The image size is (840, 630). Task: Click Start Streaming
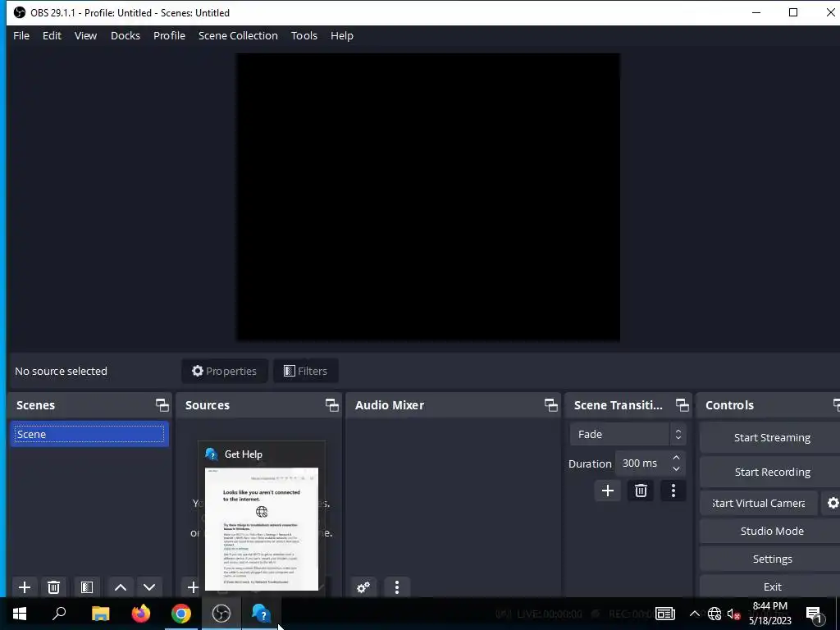tap(771, 438)
